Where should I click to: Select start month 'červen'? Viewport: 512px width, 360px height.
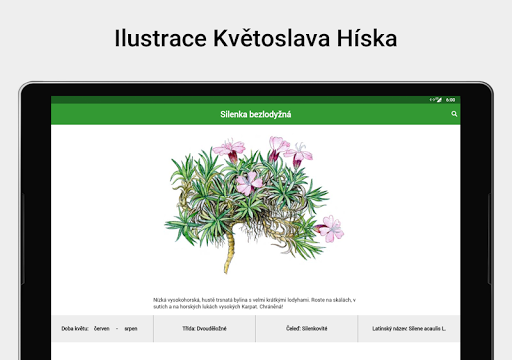pos(102,329)
